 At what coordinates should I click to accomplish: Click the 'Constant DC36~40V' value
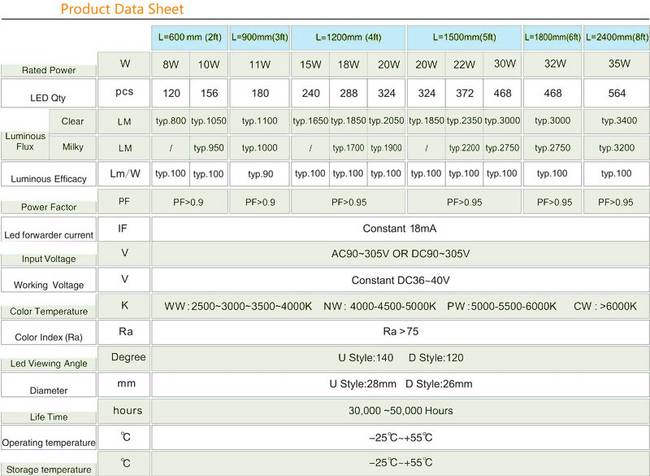(400, 280)
